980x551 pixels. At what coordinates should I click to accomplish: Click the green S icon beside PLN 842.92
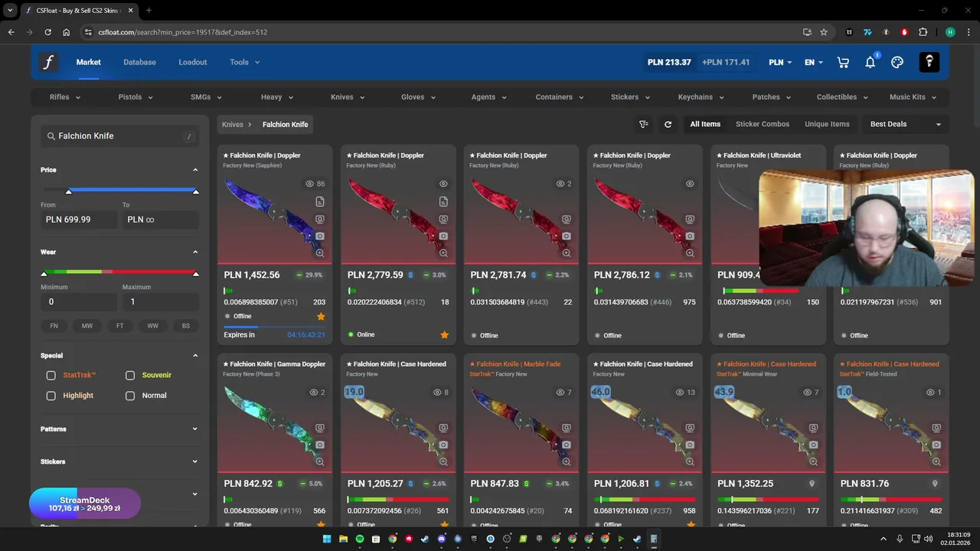point(279,484)
